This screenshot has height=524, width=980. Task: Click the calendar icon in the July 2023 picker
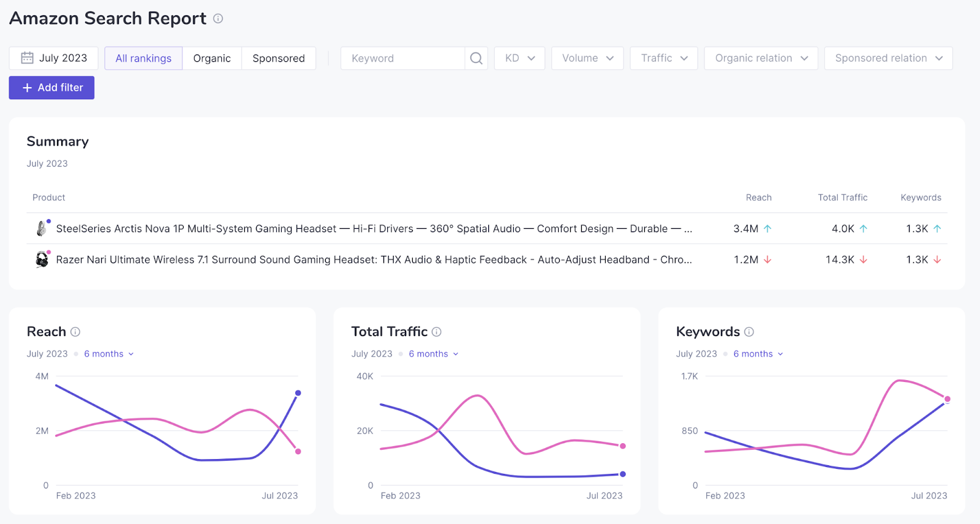(x=27, y=58)
